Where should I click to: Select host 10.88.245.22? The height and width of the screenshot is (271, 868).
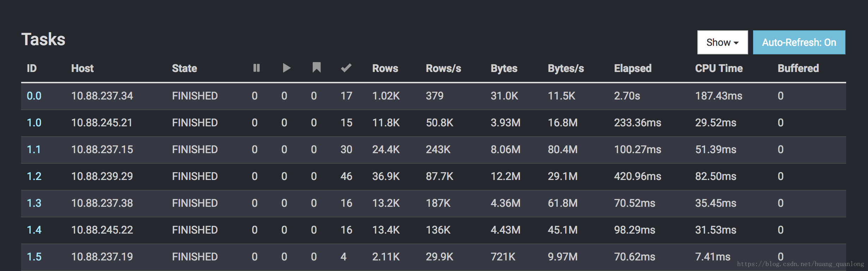[x=102, y=230]
